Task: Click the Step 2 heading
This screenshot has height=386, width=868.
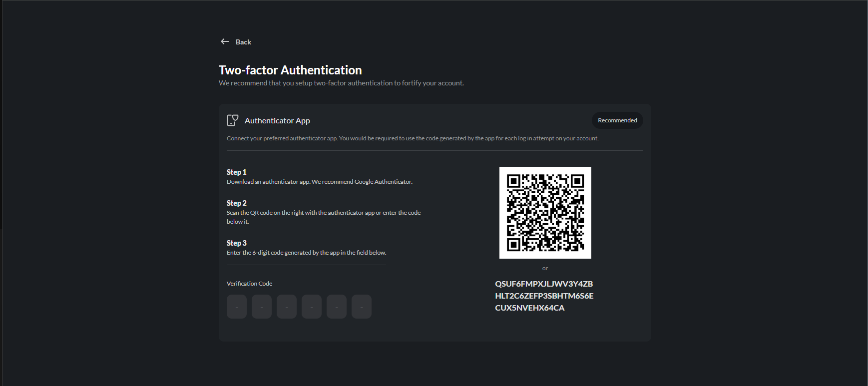Action: coord(237,203)
